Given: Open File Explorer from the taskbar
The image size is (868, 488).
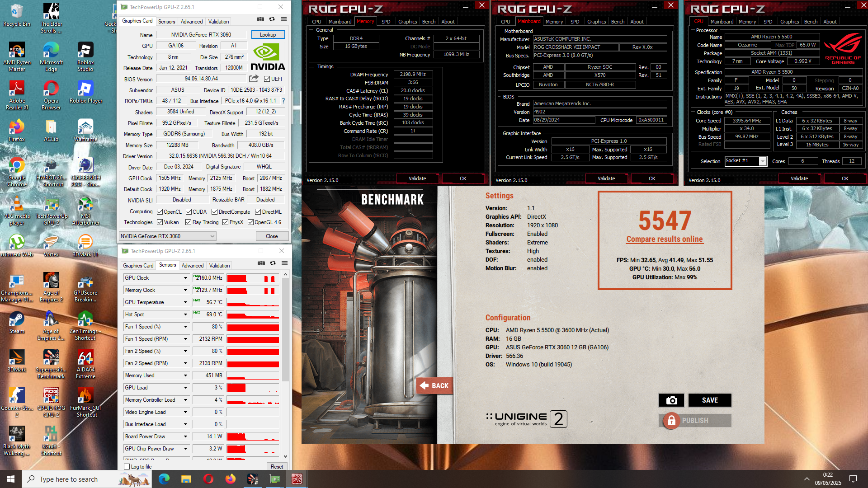Looking at the screenshot, I should [186, 479].
